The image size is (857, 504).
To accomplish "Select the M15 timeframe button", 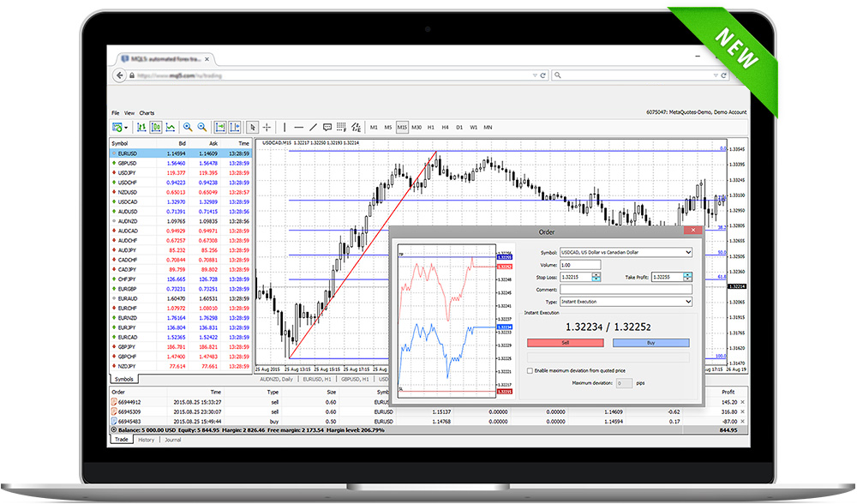I will (x=402, y=128).
